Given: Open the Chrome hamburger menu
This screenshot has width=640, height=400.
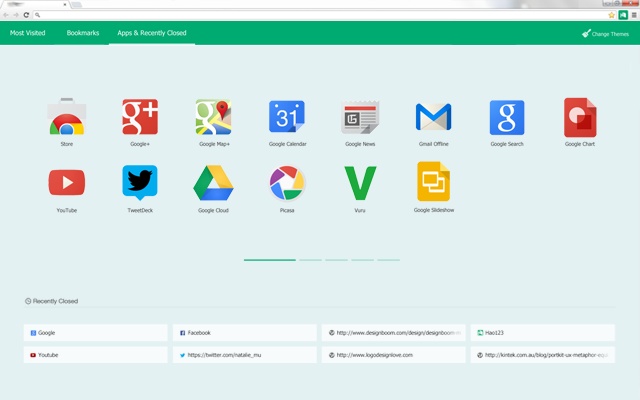Looking at the screenshot, I should click(634, 15).
